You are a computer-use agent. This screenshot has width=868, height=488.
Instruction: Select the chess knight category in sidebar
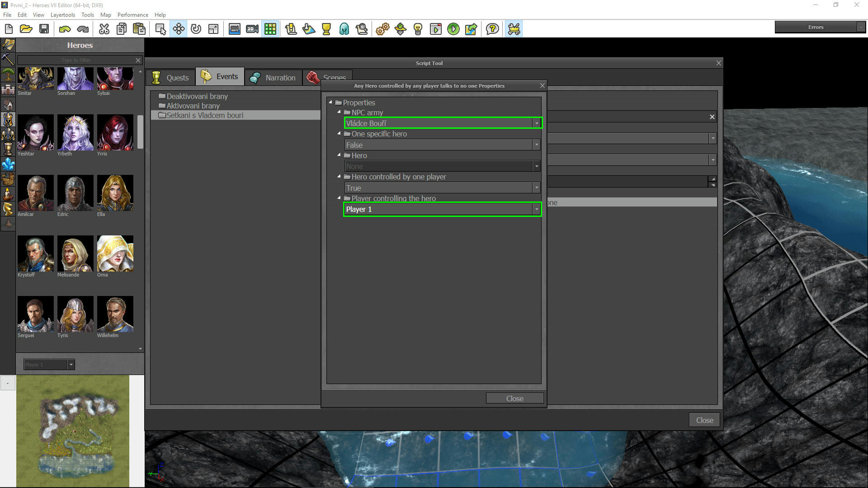tap(8, 208)
